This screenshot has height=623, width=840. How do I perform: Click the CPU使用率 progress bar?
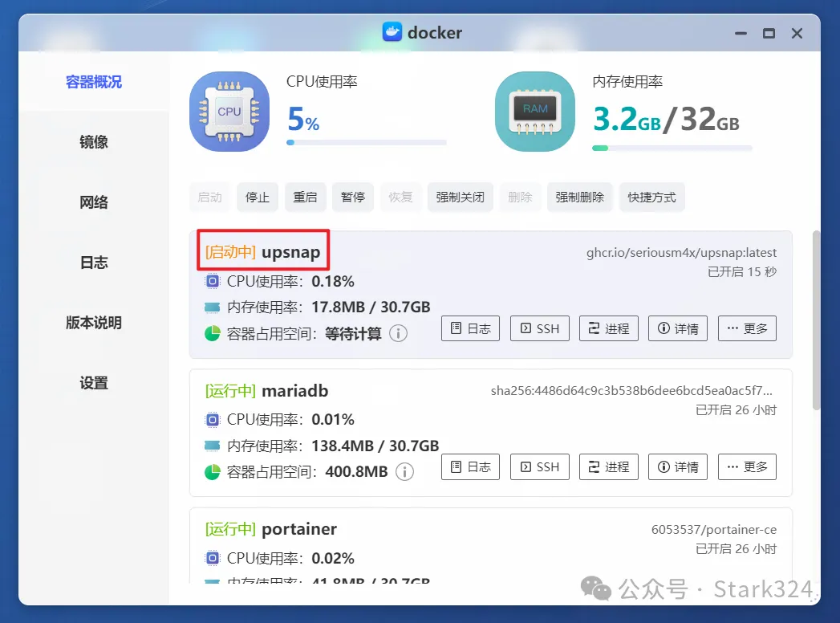pos(367,143)
